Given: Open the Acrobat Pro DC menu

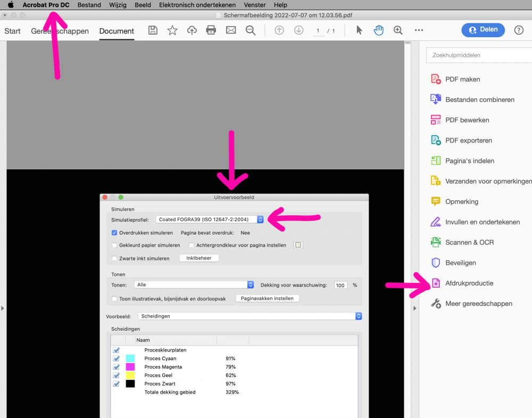Looking at the screenshot, I should click(x=46, y=5).
